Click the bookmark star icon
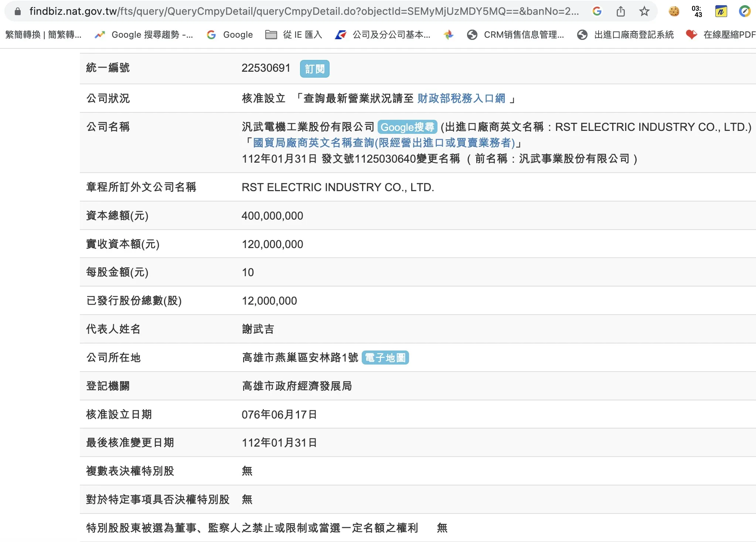This screenshot has height=542, width=756. [x=644, y=11]
